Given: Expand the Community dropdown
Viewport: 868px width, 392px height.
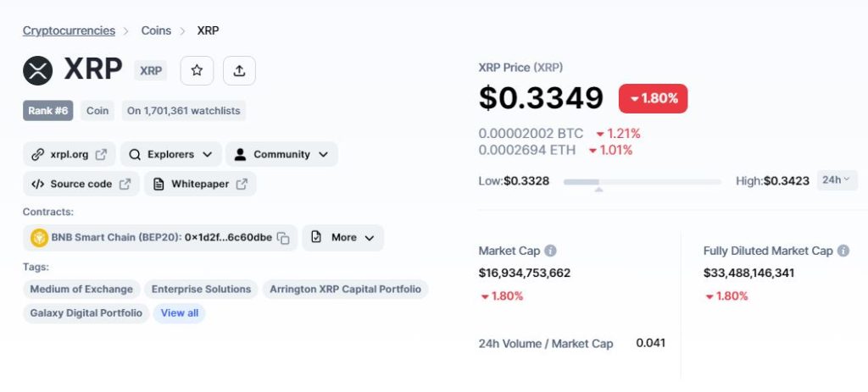Looking at the screenshot, I should coord(281,154).
